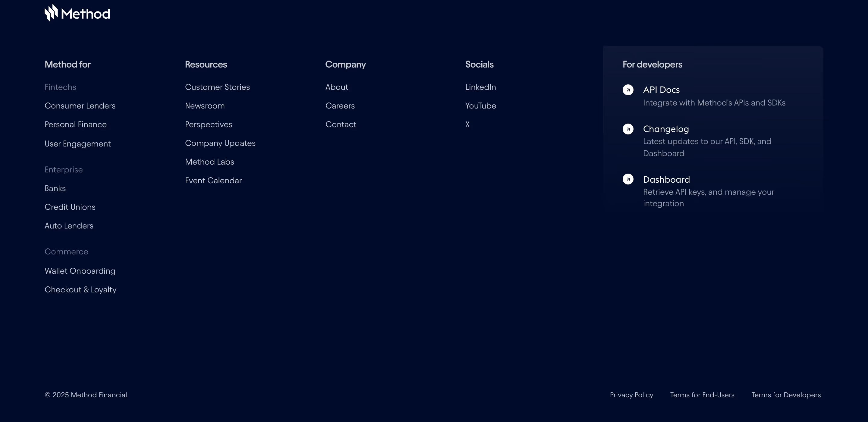Open the Privacy Policy

pyautogui.click(x=631, y=395)
